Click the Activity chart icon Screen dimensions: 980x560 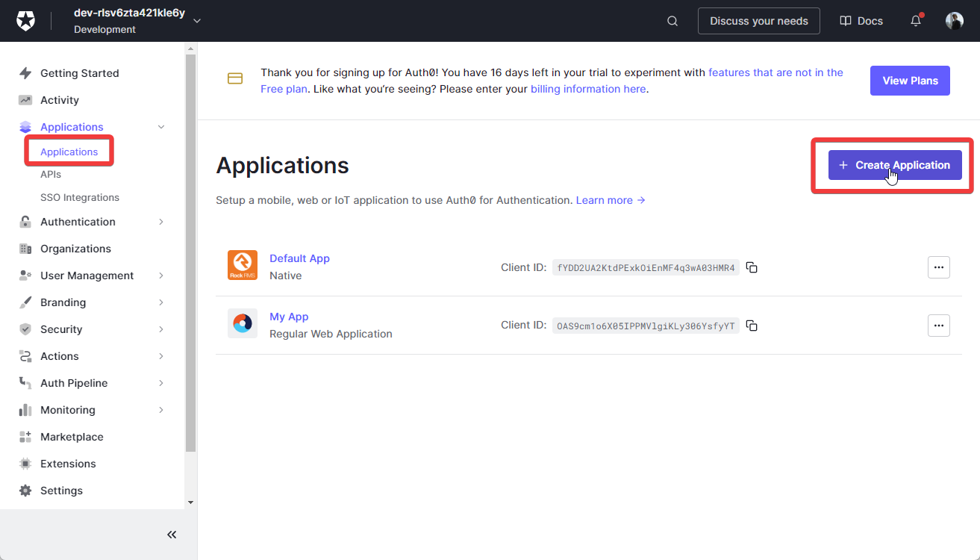coord(25,100)
